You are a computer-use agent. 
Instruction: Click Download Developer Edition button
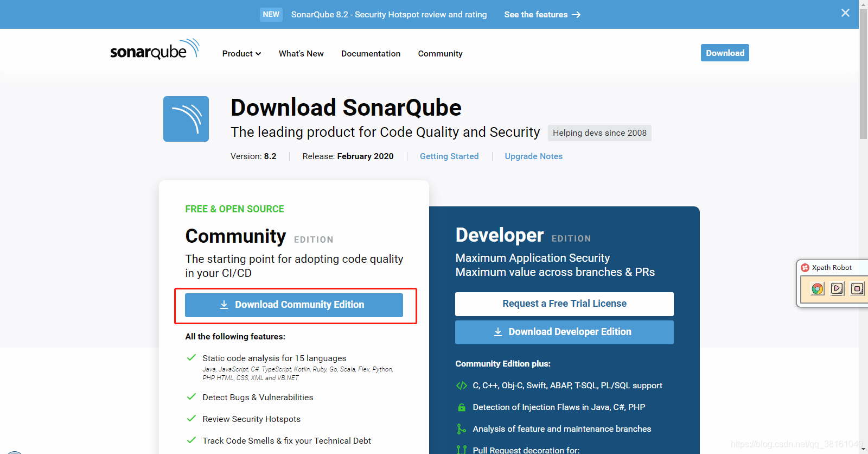tap(564, 332)
